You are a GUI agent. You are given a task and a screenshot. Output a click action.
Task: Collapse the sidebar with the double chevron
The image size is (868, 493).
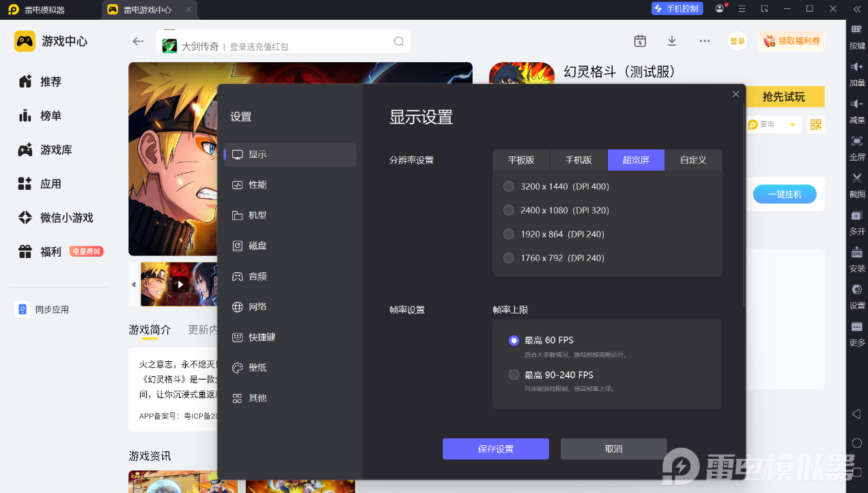(856, 9)
